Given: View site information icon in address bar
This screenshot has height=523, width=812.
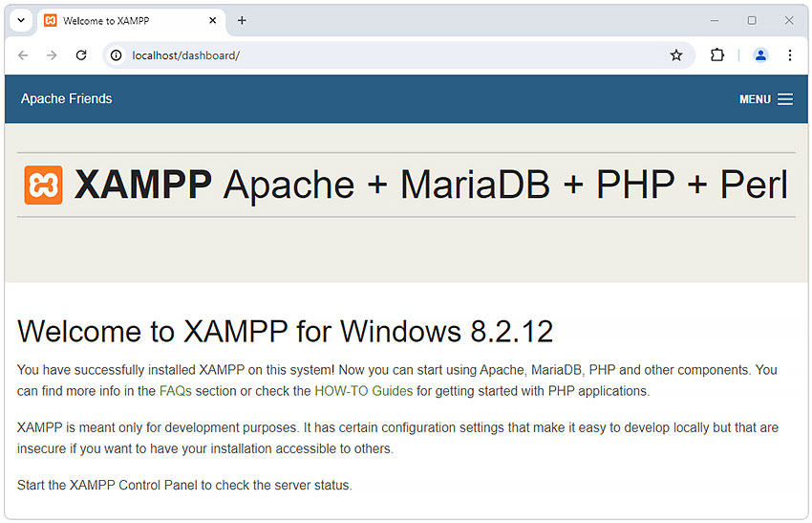Looking at the screenshot, I should click(x=117, y=54).
